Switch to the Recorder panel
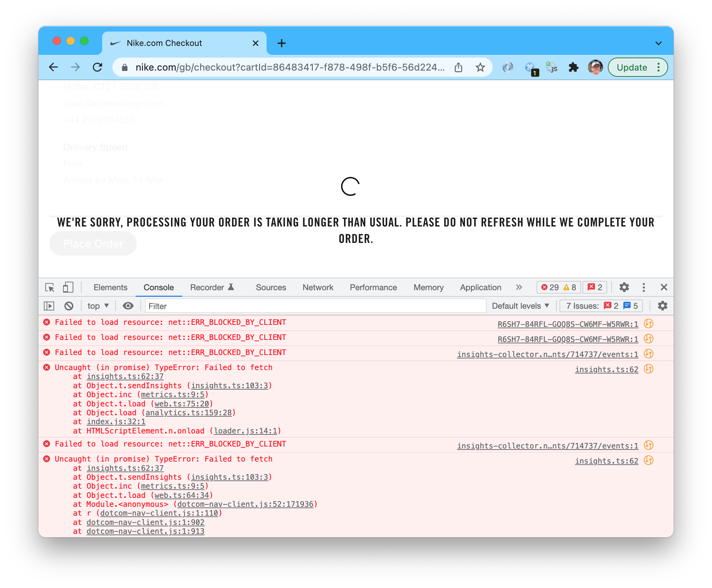This screenshot has height=588, width=712. tap(212, 287)
